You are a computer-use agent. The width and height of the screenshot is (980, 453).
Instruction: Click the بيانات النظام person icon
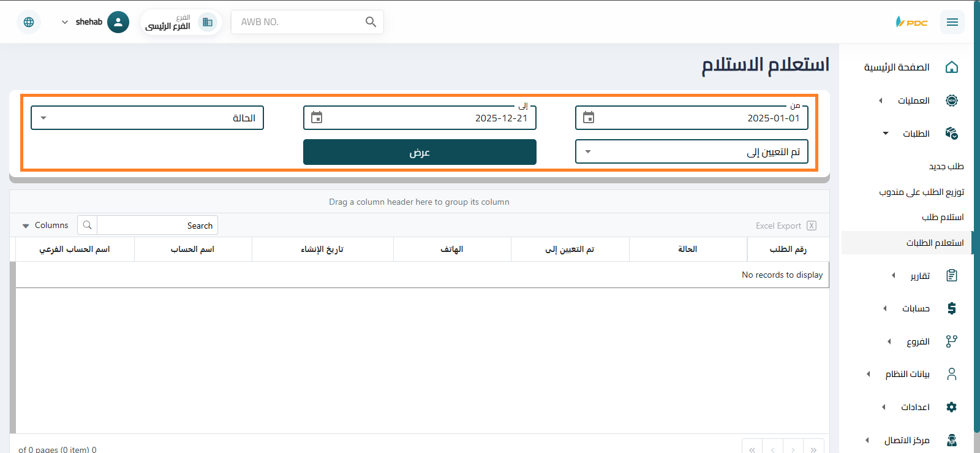(x=951, y=374)
